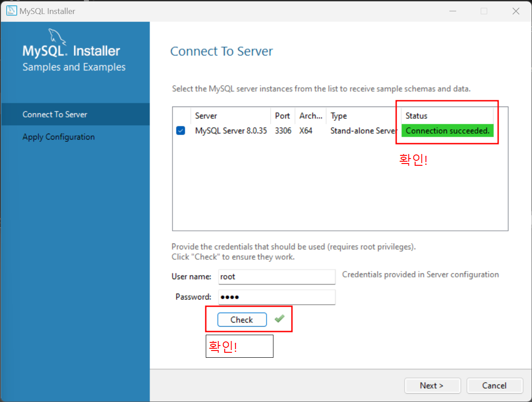Select the 3306 port cell
The height and width of the screenshot is (402, 532).
283,131
